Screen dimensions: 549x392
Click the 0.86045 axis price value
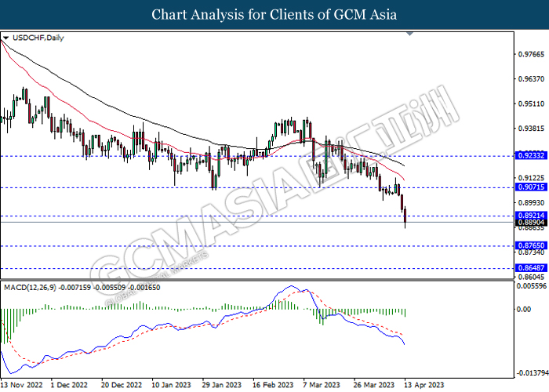tap(531, 277)
